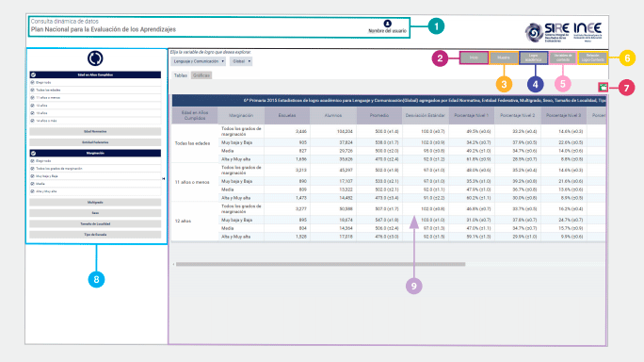Go to the Inicio section
Screen dimensions: 644x362
(474, 58)
